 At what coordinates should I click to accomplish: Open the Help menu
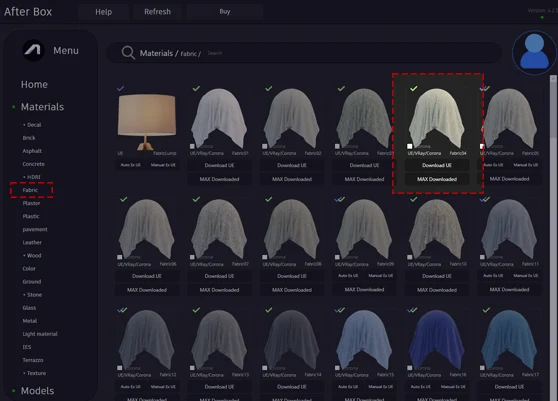pyautogui.click(x=104, y=12)
